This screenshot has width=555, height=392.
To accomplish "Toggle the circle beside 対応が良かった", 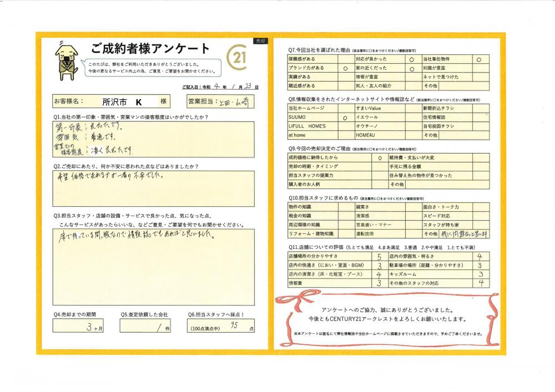I will [x=412, y=60].
